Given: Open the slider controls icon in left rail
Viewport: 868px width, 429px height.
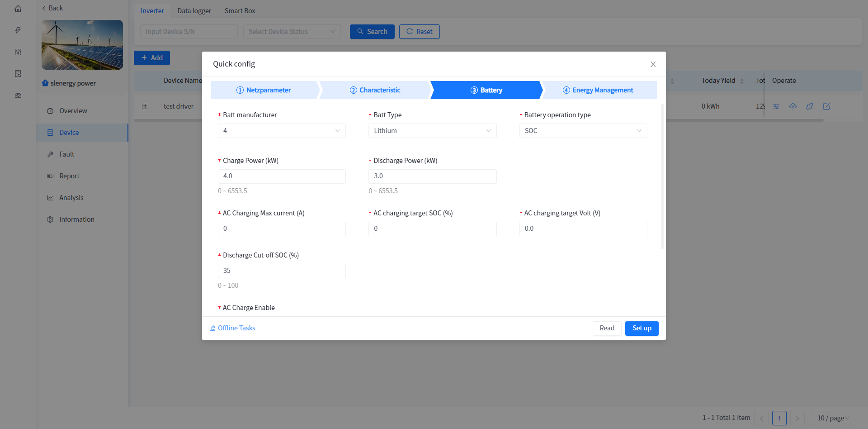Looking at the screenshot, I should (18, 52).
